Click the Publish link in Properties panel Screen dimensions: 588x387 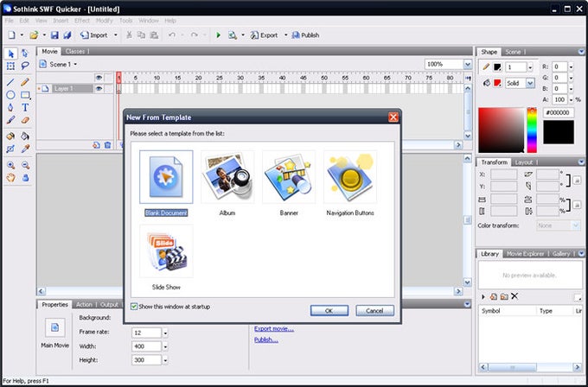[265, 339]
